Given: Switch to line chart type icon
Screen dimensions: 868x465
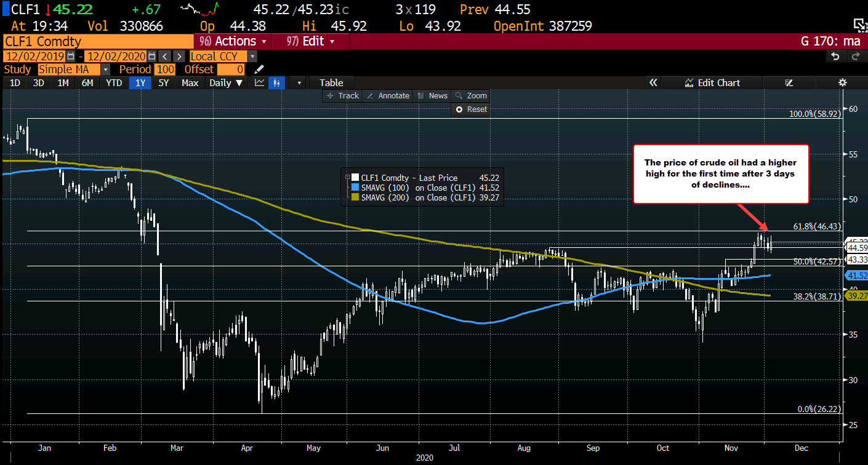Looking at the screenshot, I should (x=260, y=82).
